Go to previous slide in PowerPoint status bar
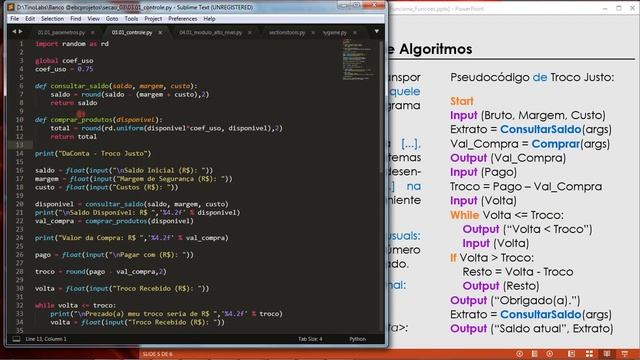The height and width of the screenshot is (360, 640). tap(519, 354)
